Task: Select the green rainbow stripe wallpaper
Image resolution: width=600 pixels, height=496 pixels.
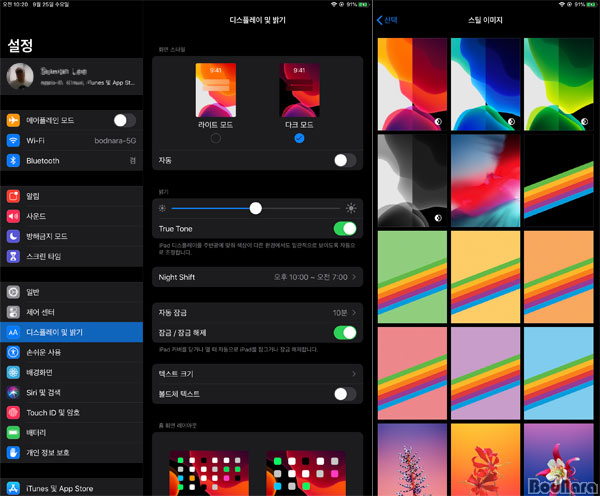Action: [x=412, y=277]
